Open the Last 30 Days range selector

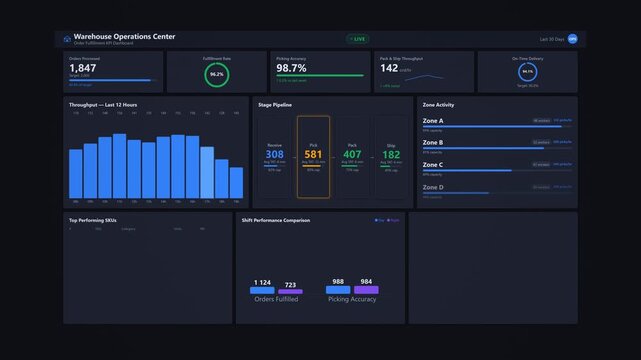click(x=551, y=39)
